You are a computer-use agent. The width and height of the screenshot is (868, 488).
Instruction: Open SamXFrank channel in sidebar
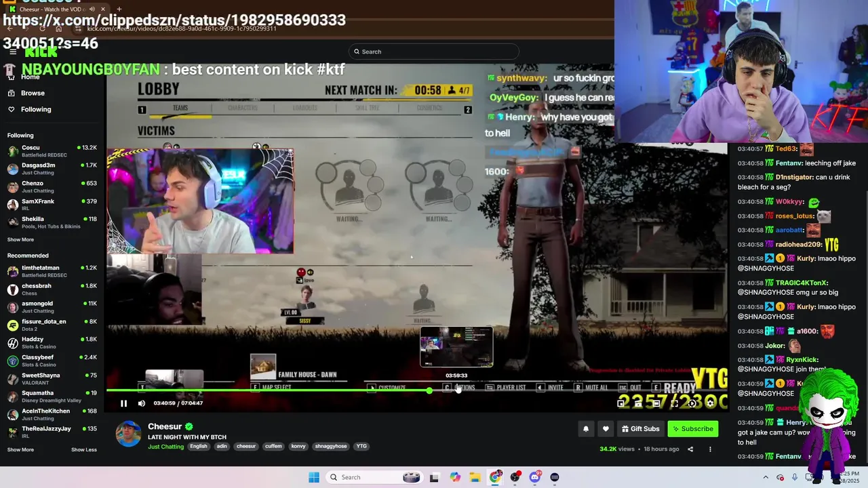(x=52, y=205)
